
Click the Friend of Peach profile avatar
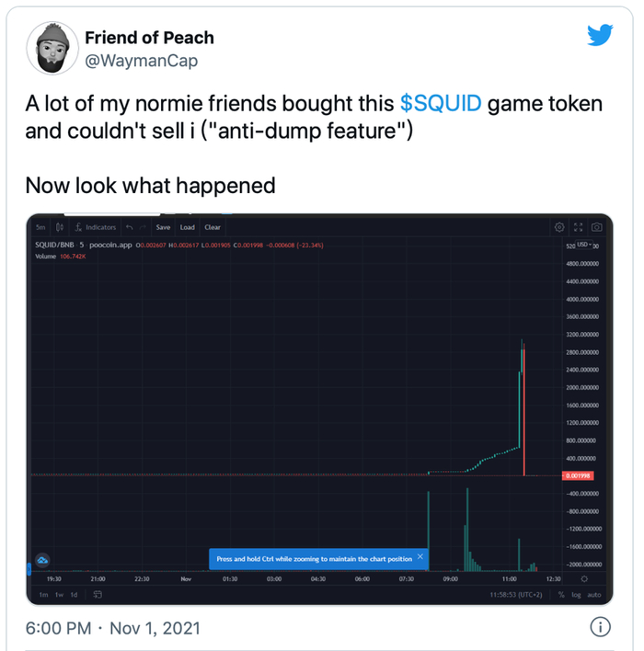pos(52,49)
